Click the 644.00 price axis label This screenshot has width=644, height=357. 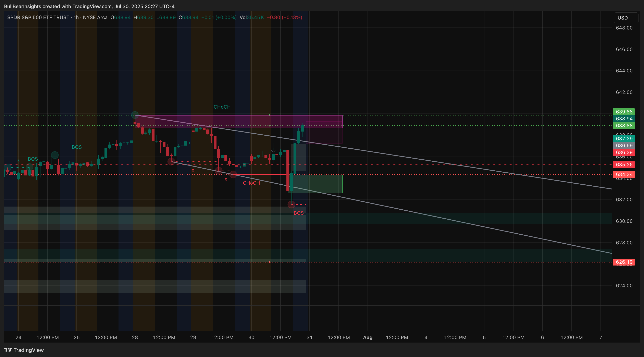pyautogui.click(x=624, y=71)
